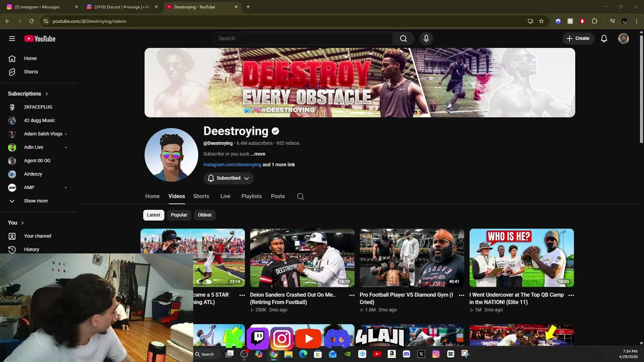This screenshot has height=362, width=644.
Task: Bookmark this page with the star
Action: click(541, 21)
